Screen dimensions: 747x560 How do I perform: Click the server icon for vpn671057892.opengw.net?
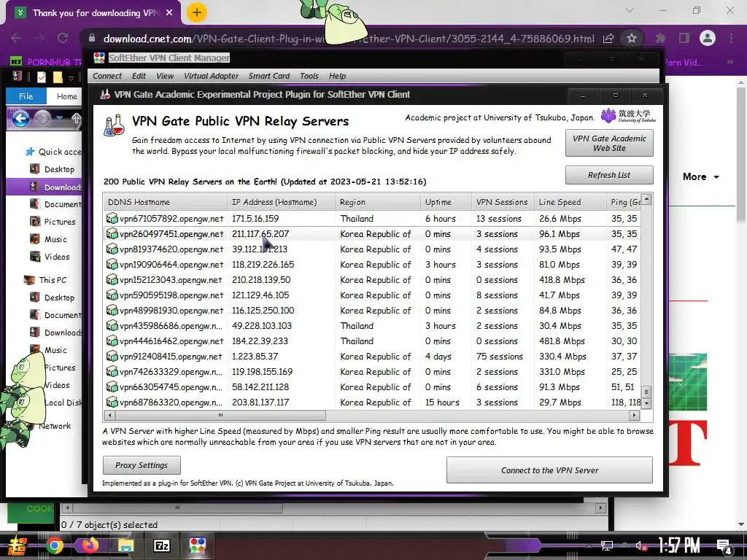pyautogui.click(x=112, y=219)
